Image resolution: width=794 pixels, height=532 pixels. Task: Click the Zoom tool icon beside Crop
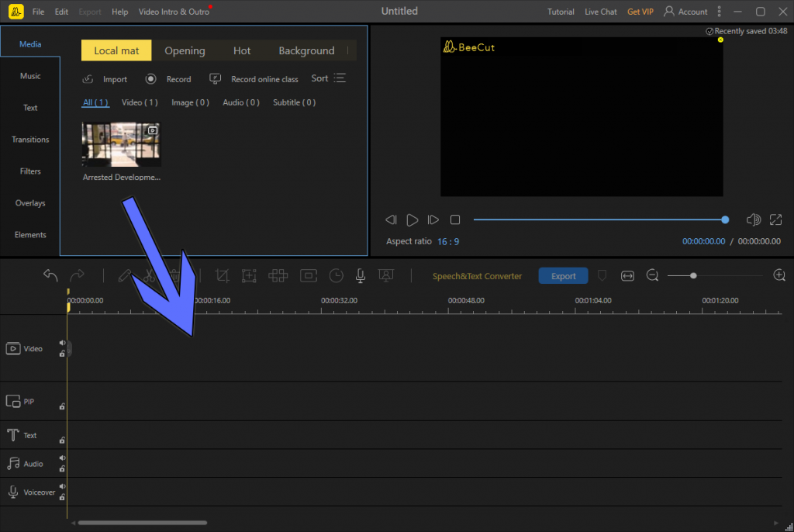click(249, 275)
